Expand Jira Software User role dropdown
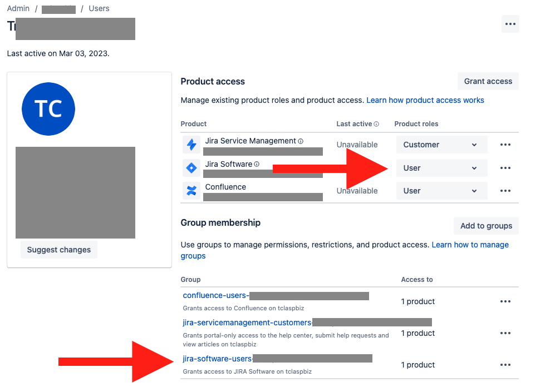555x392 pixels. click(x=442, y=168)
